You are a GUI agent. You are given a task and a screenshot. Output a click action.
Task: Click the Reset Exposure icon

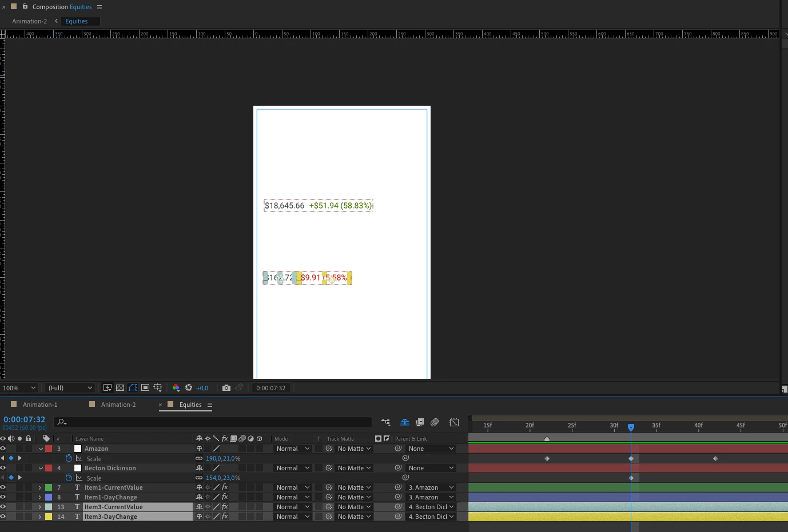coord(189,387)
